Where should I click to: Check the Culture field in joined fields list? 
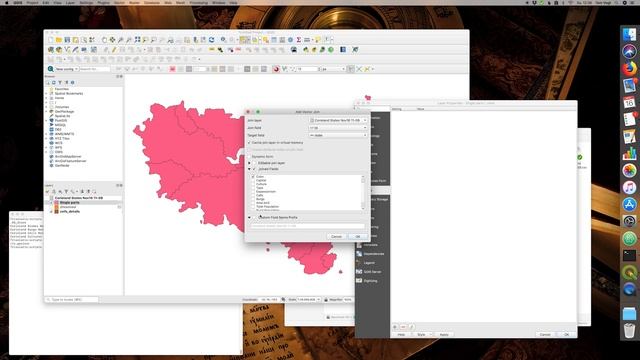[253, 184]
